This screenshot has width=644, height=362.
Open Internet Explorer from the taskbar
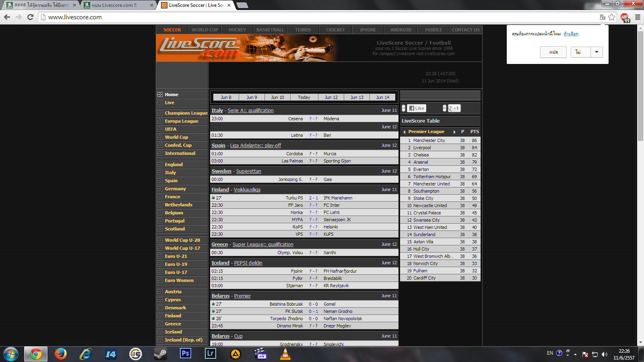click(86, 354)
